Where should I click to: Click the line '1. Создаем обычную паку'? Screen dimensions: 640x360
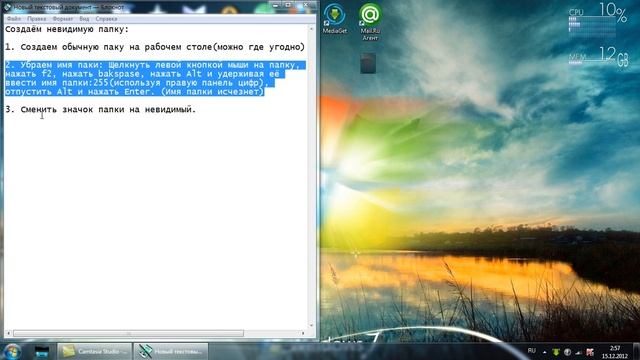click(155, 47)
